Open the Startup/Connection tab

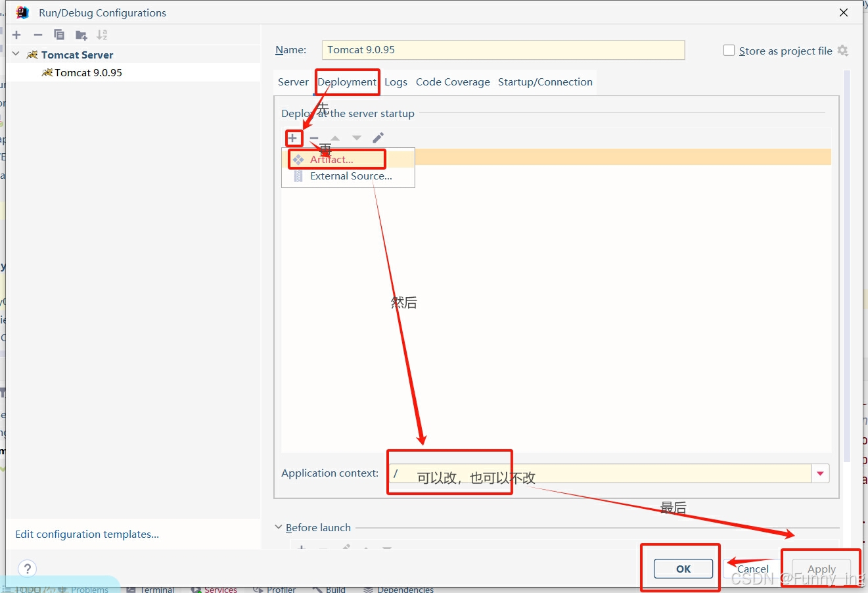pos(545,82)
